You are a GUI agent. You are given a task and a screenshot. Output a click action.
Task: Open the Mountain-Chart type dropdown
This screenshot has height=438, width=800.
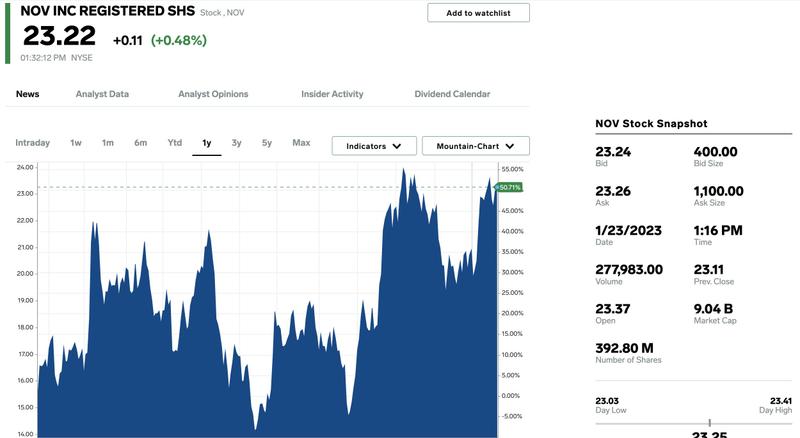click(476, 146)
